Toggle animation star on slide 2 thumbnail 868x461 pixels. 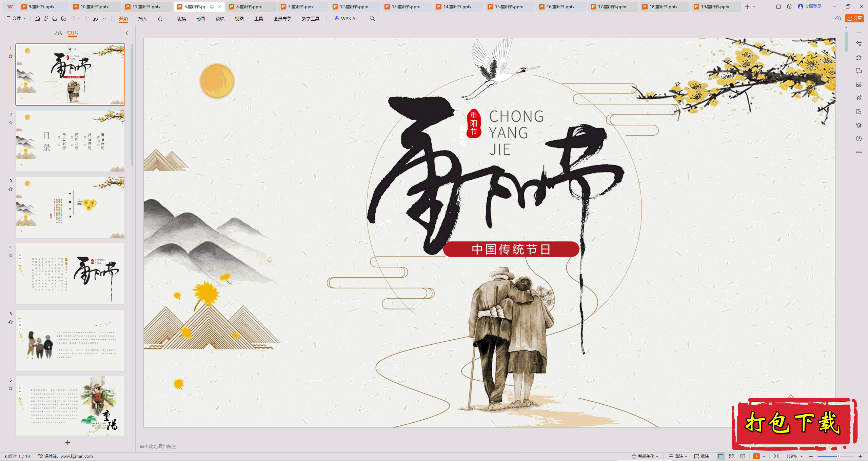pyautogui.click(x=11, y=123)
